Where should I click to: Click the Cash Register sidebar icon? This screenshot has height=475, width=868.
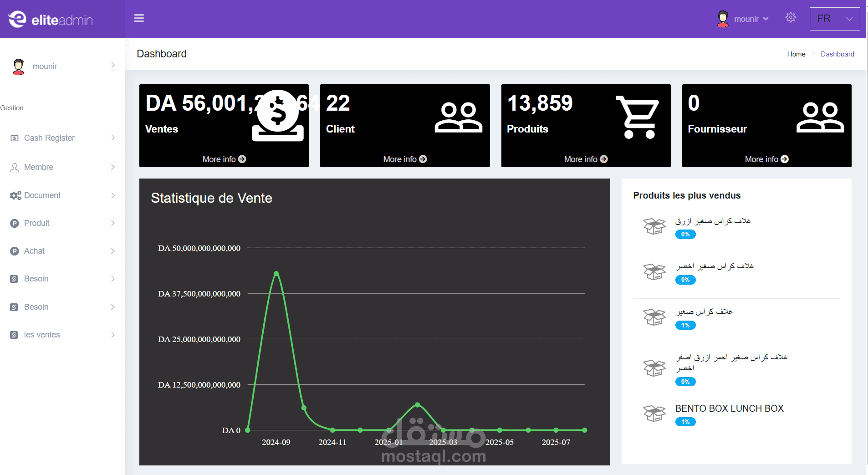pos(15,138)
